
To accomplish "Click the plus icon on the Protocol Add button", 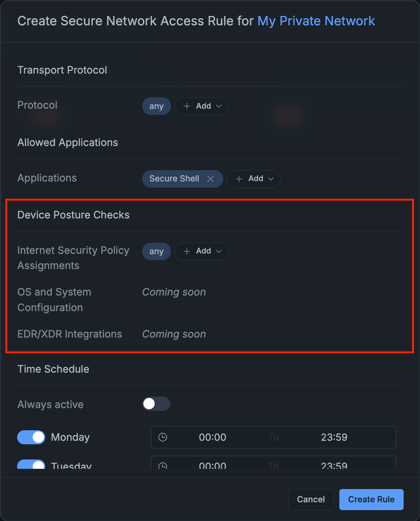I will coord(186,106).
